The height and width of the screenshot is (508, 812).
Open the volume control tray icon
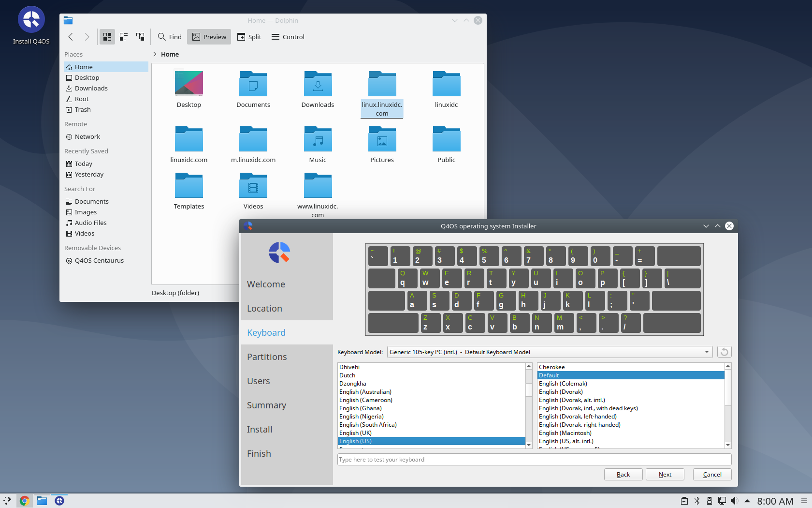(734, 501)
